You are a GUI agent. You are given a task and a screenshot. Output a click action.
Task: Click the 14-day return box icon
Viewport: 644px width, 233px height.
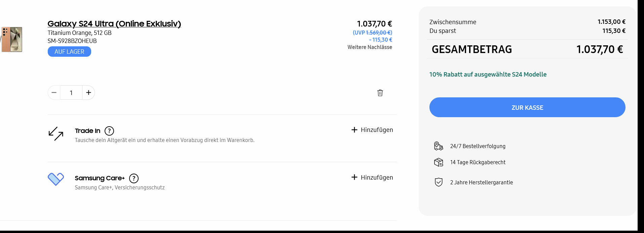pos(439,162)
